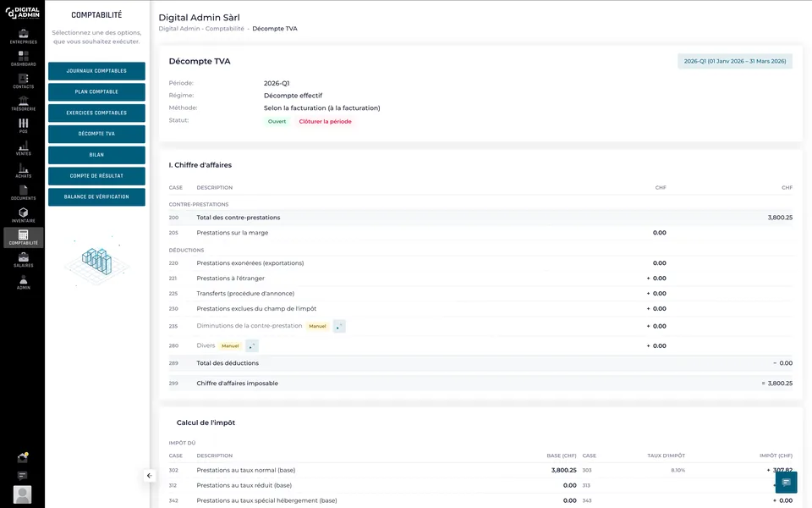Select 'Prestations exclues du champ de l'impôt'
812x508 pixels.
click(x=480, y=308)
